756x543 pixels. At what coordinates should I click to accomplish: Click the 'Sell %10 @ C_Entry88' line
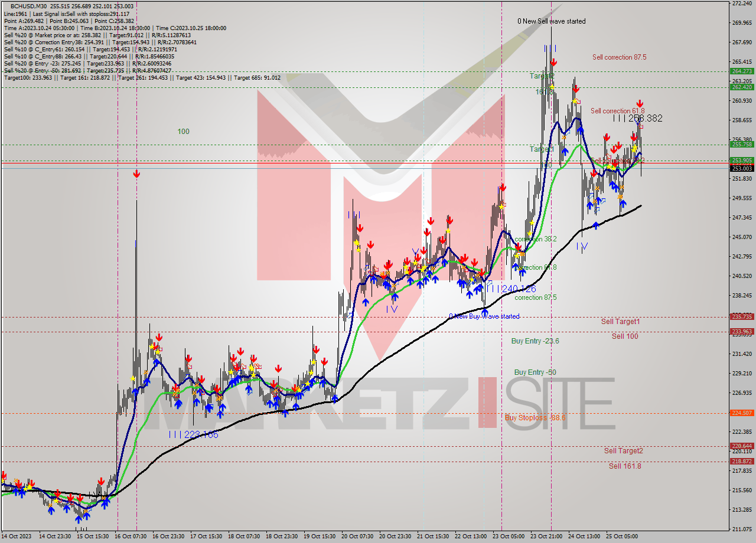click(90, 57)
